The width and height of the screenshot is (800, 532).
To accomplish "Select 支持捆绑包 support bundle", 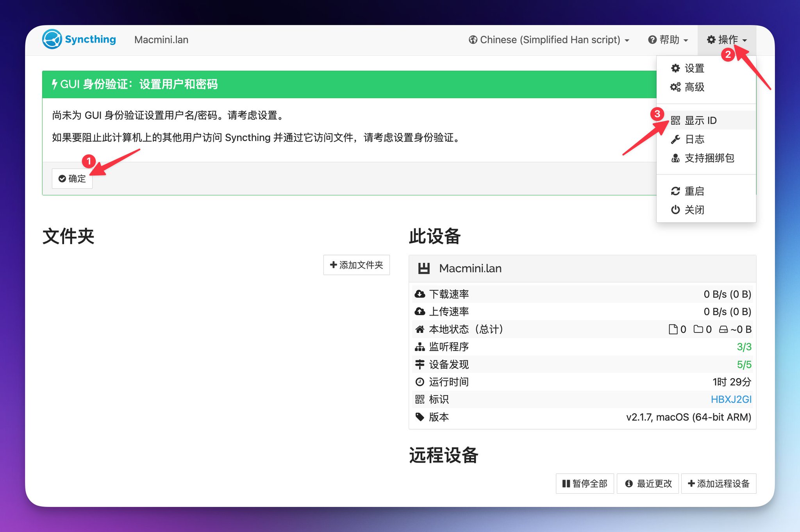I will [x=706, y=158].
